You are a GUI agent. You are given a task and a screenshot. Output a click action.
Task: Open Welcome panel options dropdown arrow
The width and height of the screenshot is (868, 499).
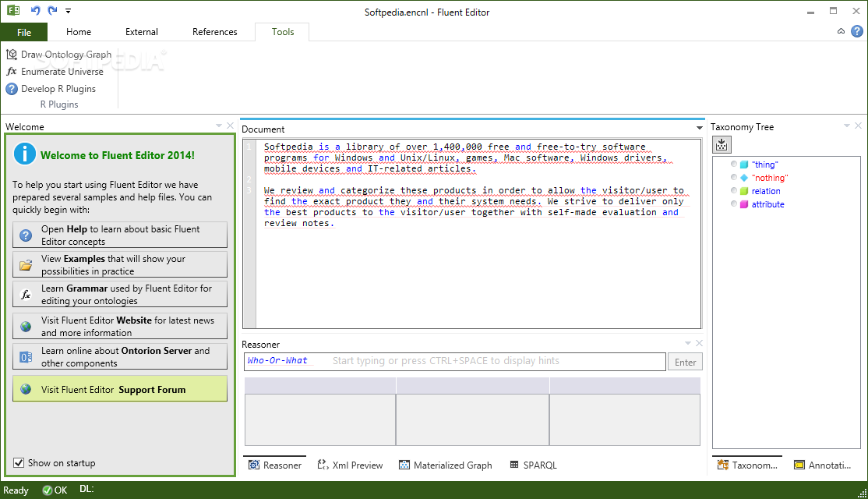pyautogui.click(x=219, y=126)
